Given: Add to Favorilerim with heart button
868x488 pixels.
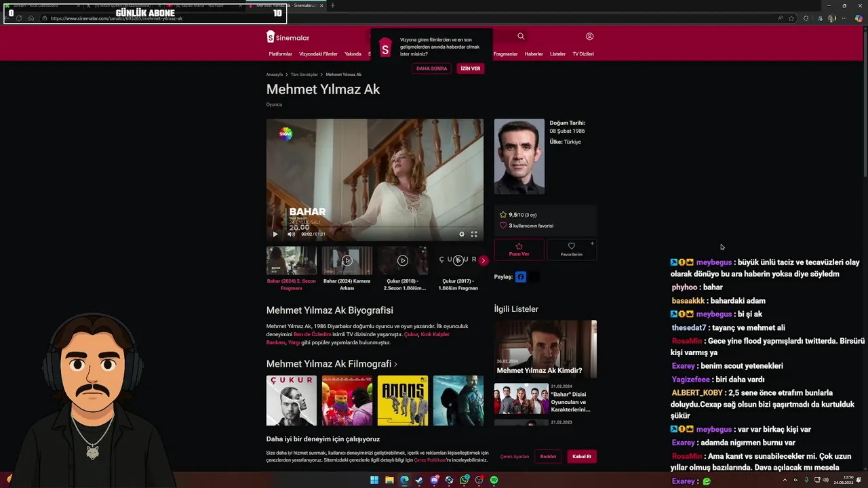Looking at the screenshot, I should (x=572, y=249).
